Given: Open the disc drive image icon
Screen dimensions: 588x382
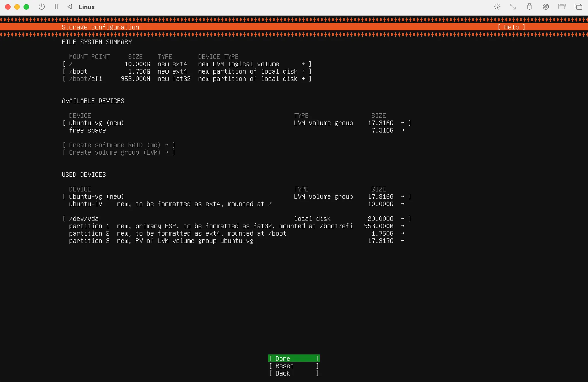Looking at the screenshot, I should pos(546,7).
